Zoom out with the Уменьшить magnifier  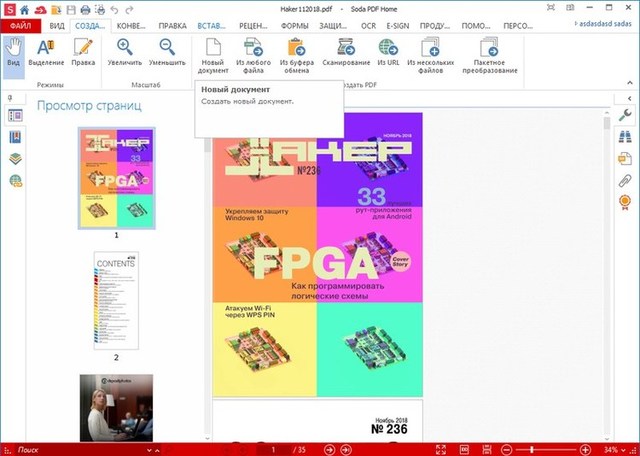tap(167, 54)
